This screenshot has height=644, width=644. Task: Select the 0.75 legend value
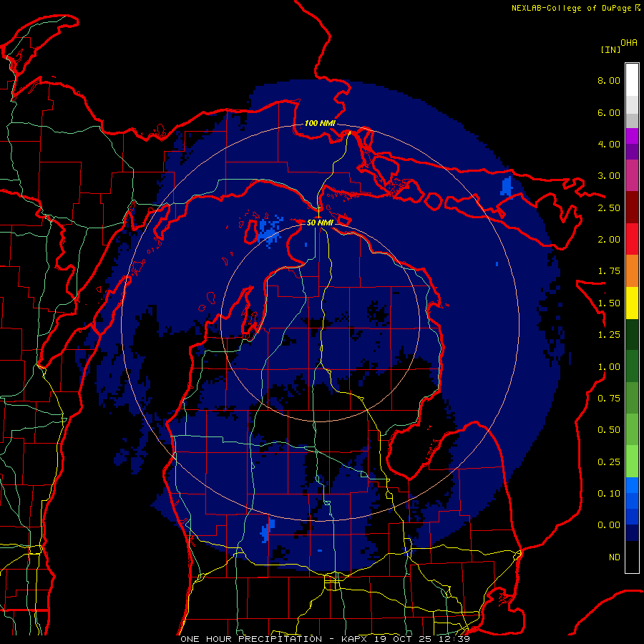coord(609,399)
